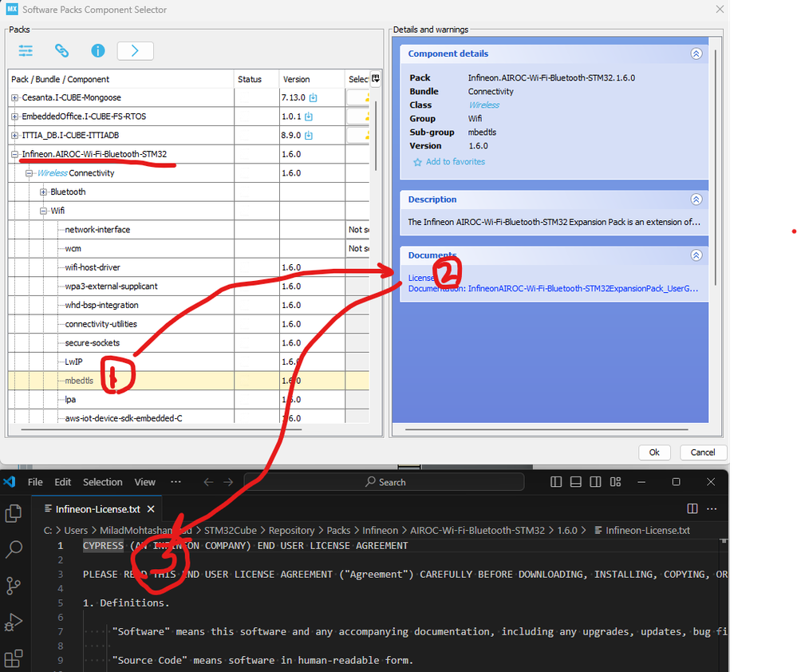Image resolution: width=797 pixels, height=672 pixels.
Task: Select the lpa component
Action: [70, 400]
